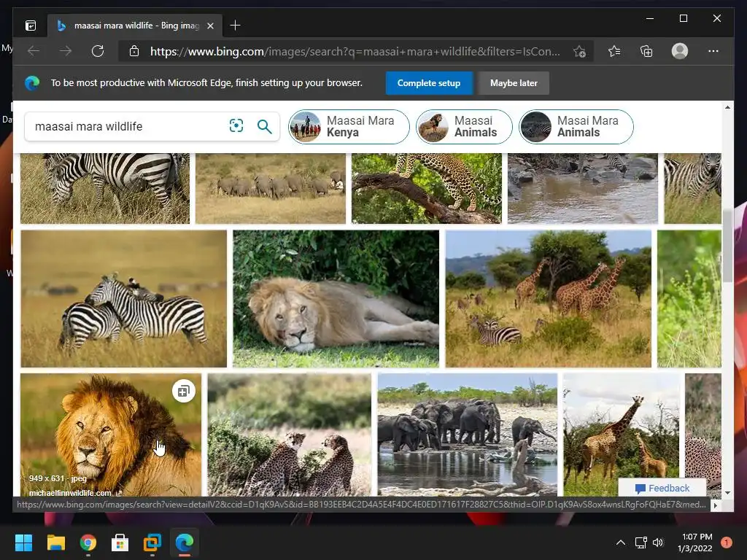Select Maasai Animals suggestion chip
747x560 pixels.
point(464,127)
